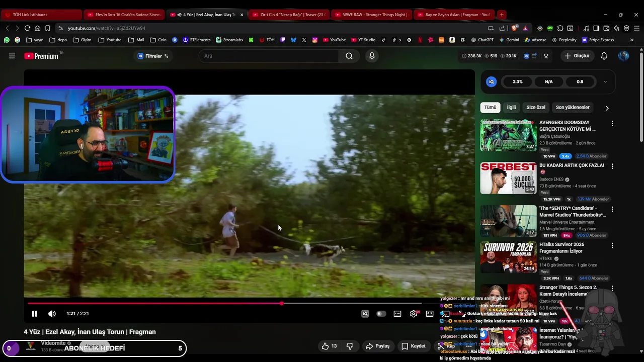Show hidden bookmarks with the chevron
Viewport: 644px width, 362px height.
pos(632,40)
